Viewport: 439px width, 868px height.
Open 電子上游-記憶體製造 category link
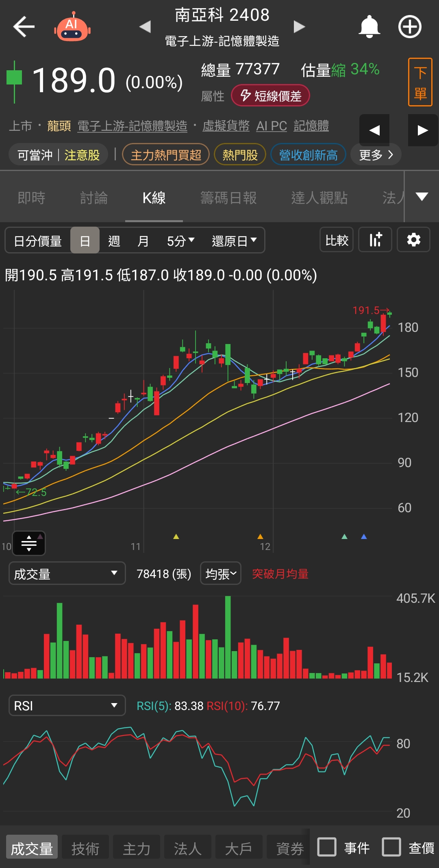pyautogui.click(x=133, y=126)
